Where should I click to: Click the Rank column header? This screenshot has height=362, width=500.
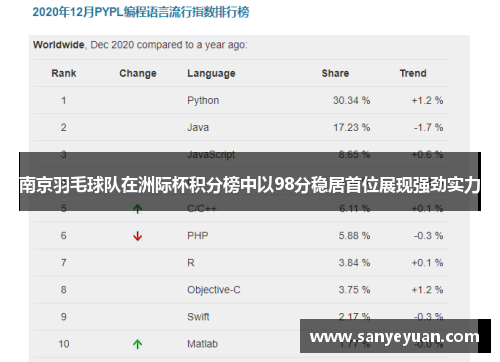(x=64, y=73)
